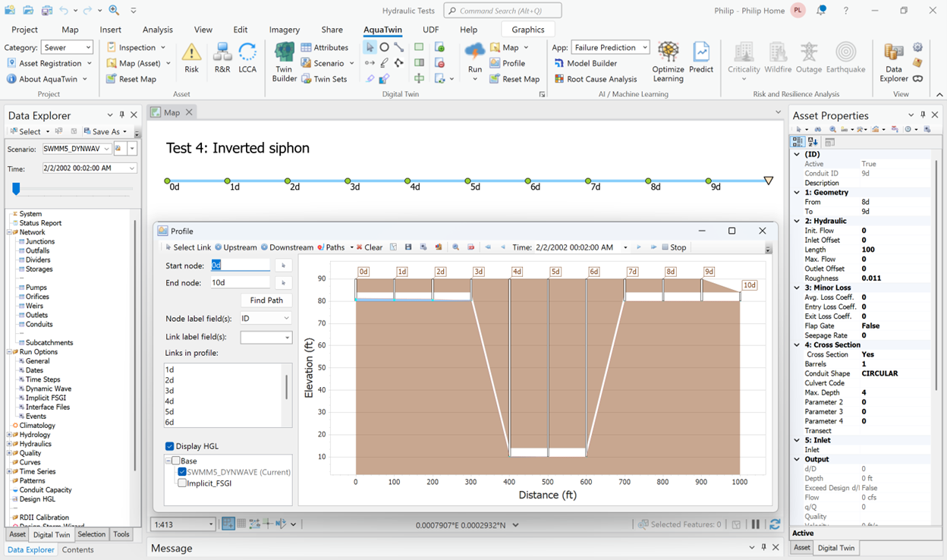Open the Twin Builder tool
This screenshot has width=947, height=560.
click(285, 61)
